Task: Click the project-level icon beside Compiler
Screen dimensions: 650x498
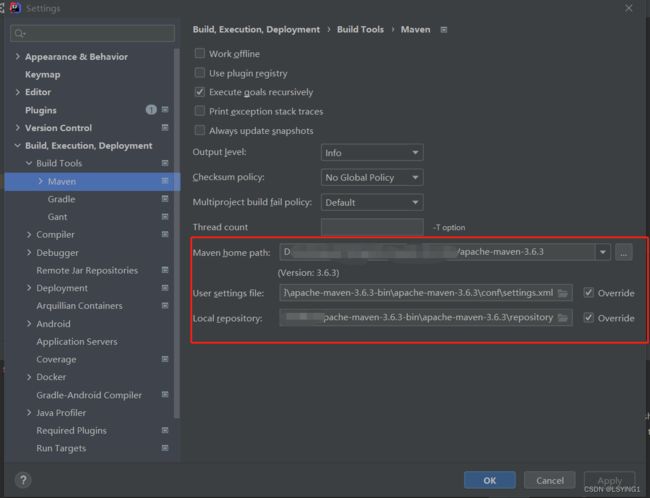Action: 165,234
